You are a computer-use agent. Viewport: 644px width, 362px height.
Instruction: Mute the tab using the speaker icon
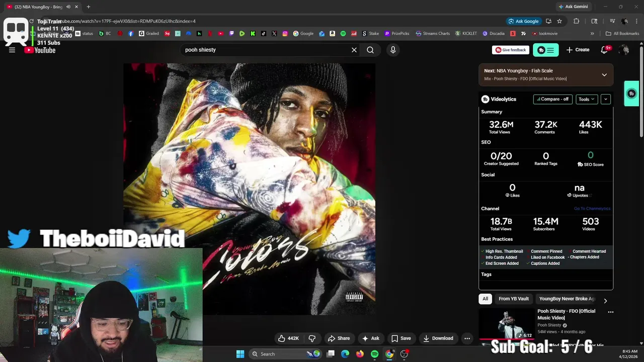68,7
